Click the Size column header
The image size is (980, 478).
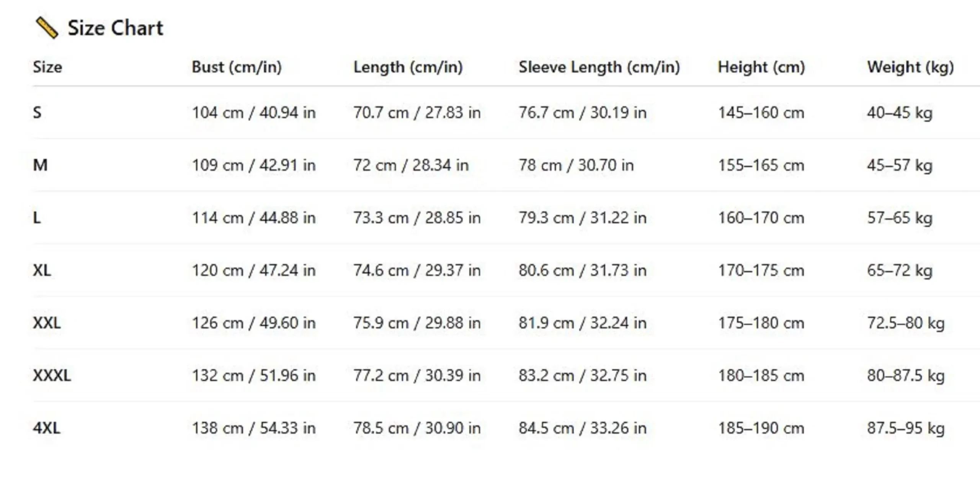pyautogui.click(x=47, y=67)
